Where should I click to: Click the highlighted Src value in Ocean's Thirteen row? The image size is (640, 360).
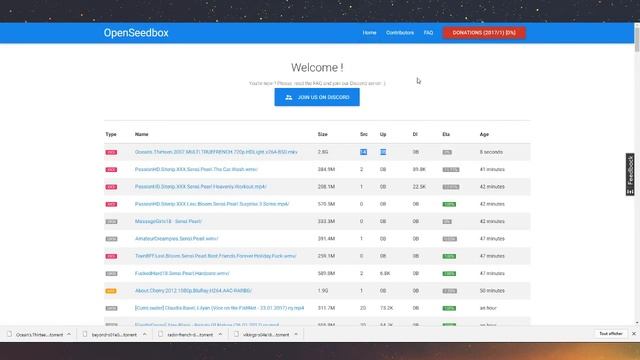(363, 152)
